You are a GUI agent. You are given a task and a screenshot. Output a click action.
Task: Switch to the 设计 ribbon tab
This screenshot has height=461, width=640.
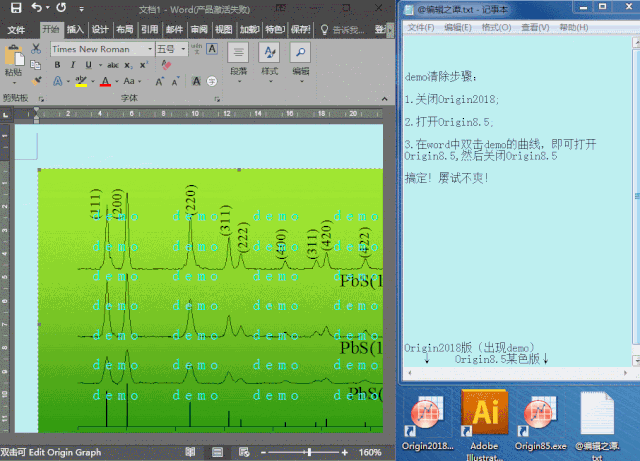pos(100,29)
